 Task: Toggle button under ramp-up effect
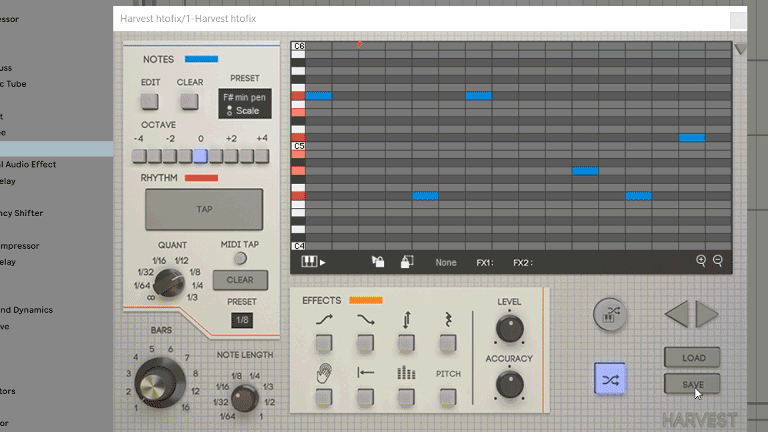pyautogui.click(x=324, y=343)
